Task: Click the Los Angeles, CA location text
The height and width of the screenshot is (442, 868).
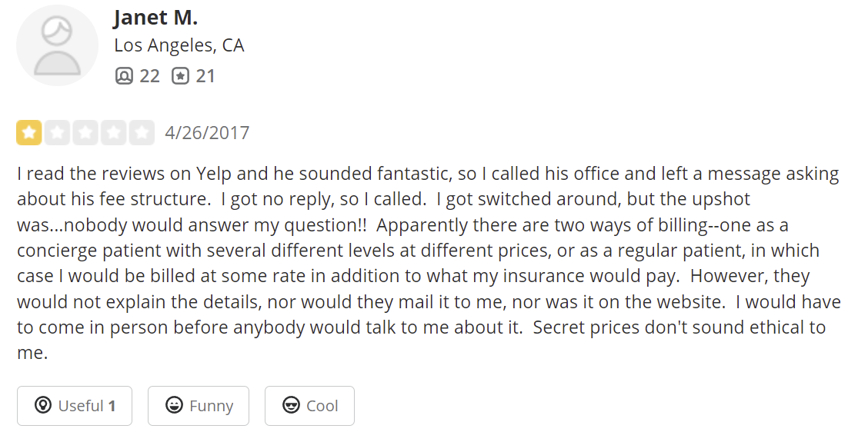Action: click(179, 45)
